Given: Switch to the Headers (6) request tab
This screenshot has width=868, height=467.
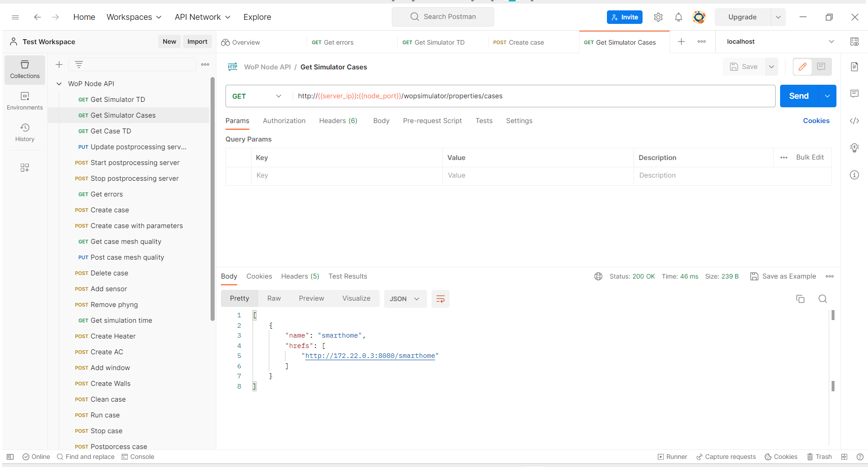Looking at the screenshot, I should [338, 121].
